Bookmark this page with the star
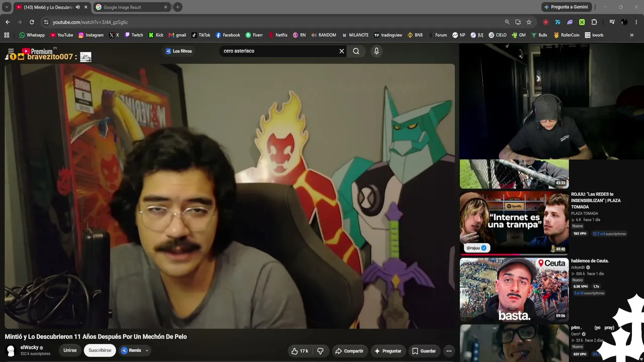Screen dimensions: 644x362 tap(529, 22)
